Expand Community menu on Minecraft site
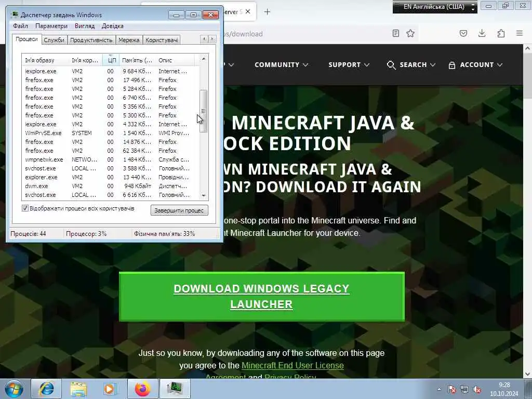 281,65
